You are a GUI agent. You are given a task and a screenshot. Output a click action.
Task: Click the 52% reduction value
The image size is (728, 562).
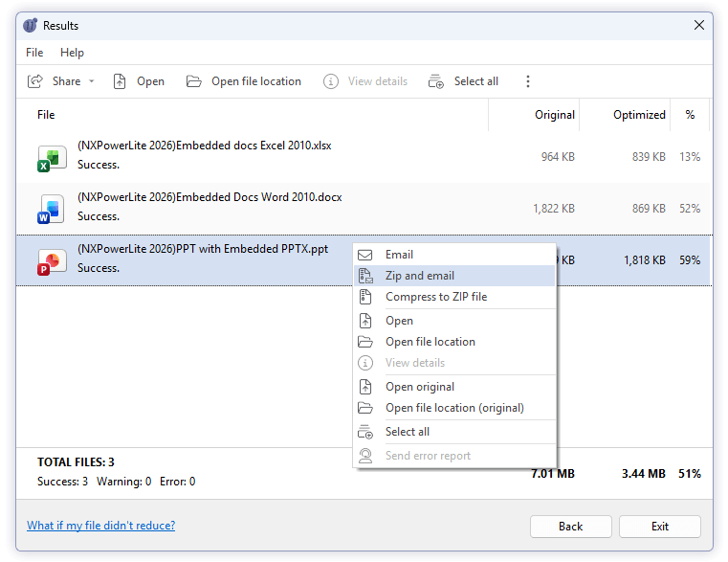tap(690, 209)
